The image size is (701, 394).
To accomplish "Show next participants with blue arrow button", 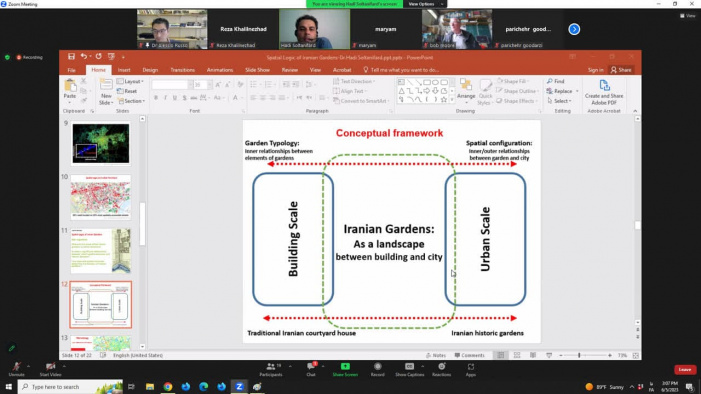I will pyautogui.click(x=574, y=30).
